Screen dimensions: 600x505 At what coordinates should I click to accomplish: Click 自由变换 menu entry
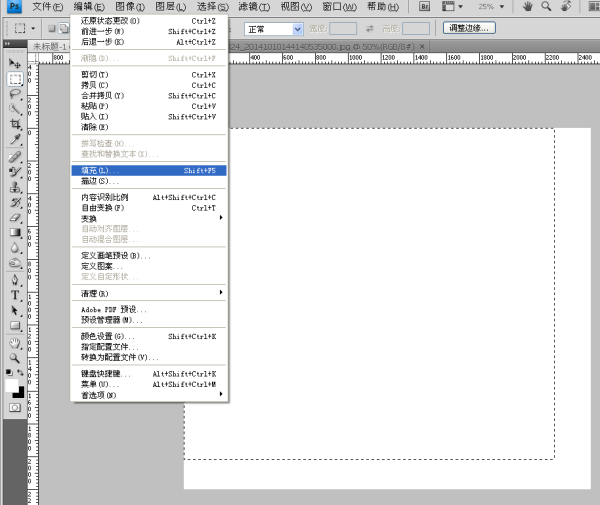(150, 208)
